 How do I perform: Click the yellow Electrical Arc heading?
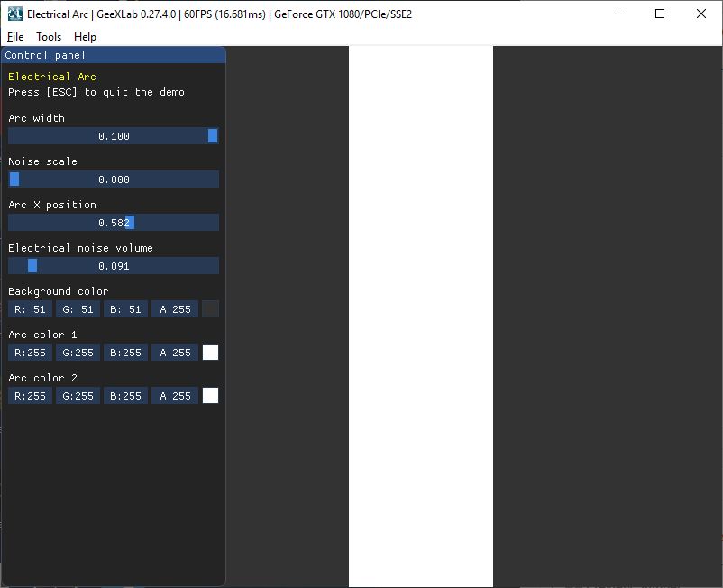52,77
